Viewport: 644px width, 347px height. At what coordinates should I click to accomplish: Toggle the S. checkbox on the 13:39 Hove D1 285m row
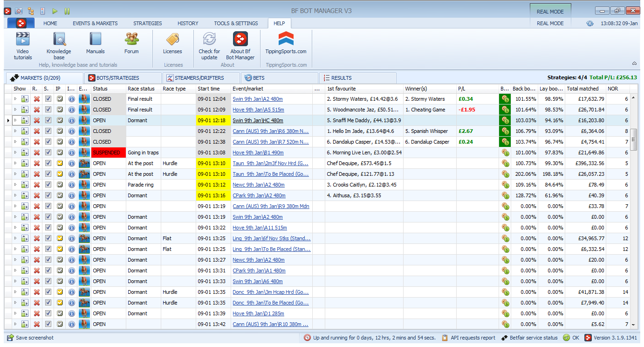(x=48, y=313)
